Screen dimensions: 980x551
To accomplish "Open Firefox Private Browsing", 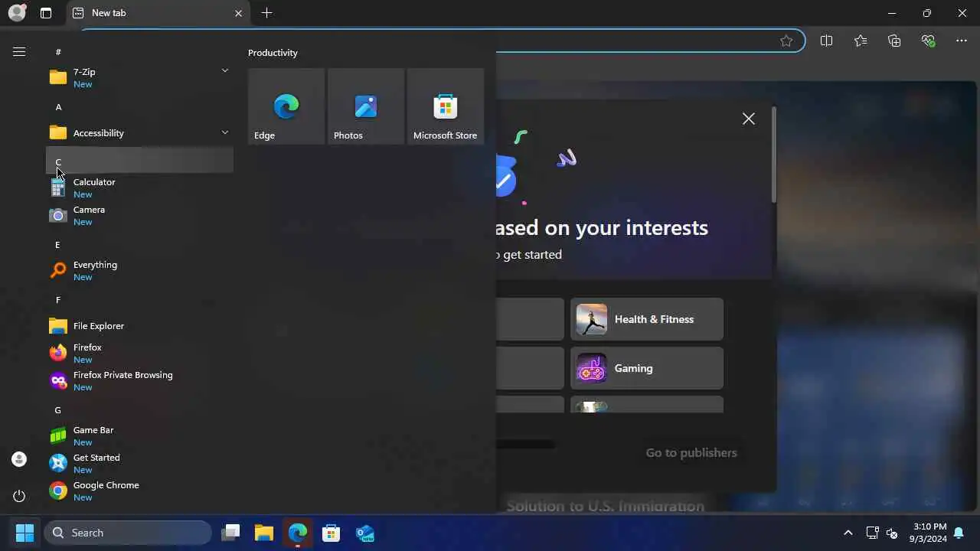I will 139,380.
